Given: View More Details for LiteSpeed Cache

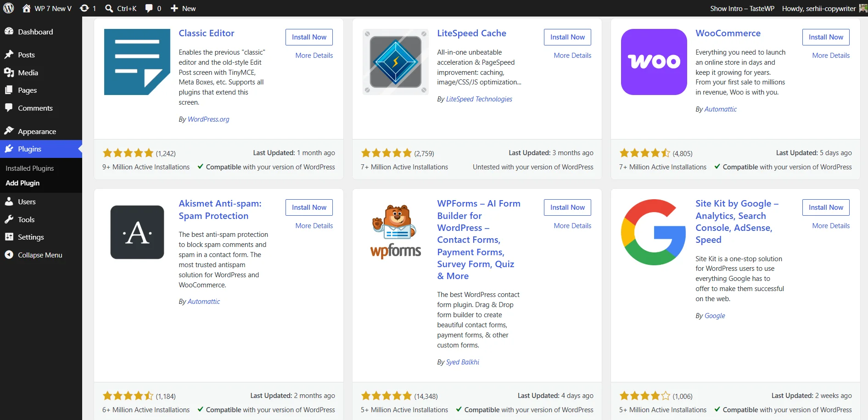Looking at the screenshot, I should [572, 55].
